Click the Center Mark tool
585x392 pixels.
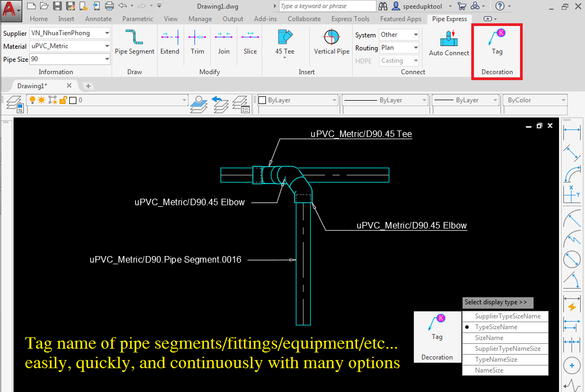(x=571, y=365)
